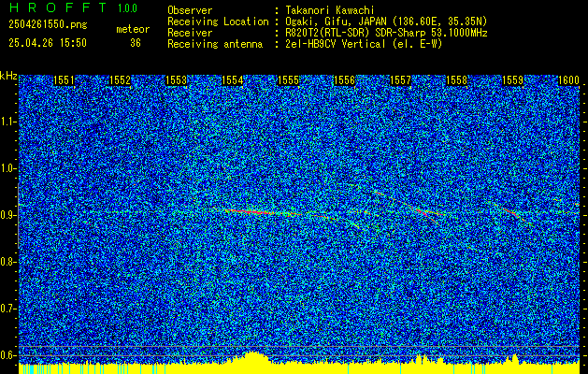Screen dimensions: 588x374
Task: Click the timestamp 25.04.26 15:50
Action: [x=48, y=43]
